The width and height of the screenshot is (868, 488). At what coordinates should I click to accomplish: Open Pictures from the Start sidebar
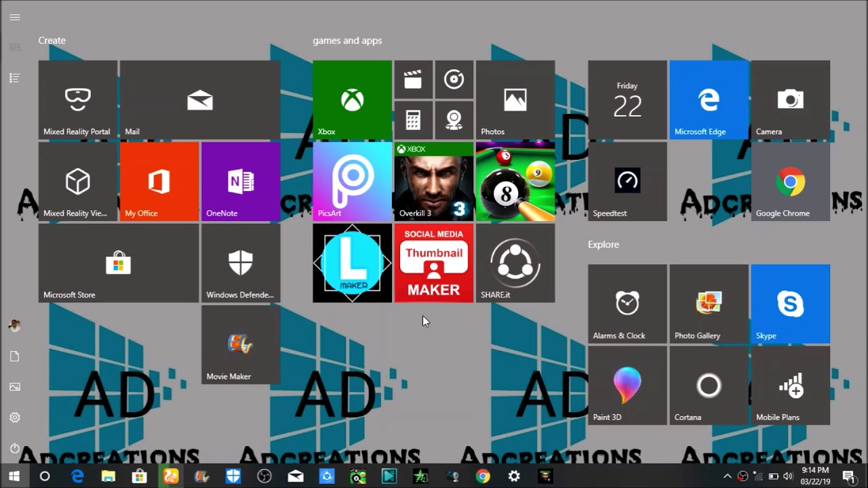click(x=15, y=387)
